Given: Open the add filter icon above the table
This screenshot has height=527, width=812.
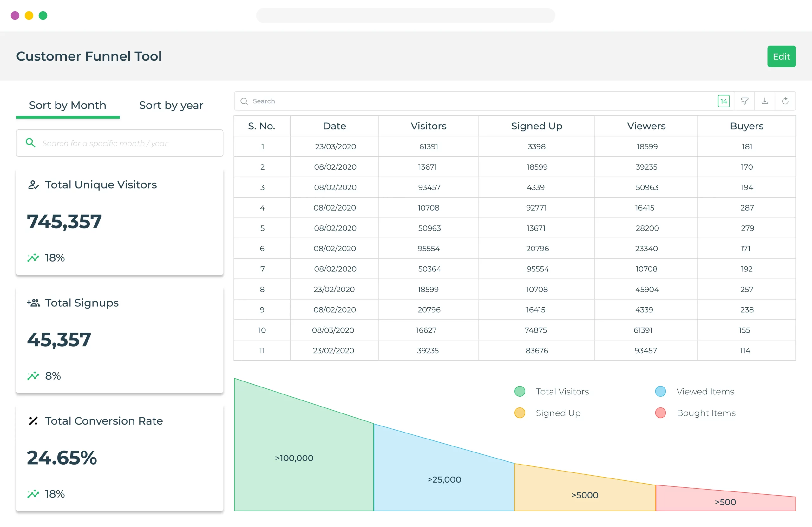Looking at the screenshot, I should click(744, 101).
